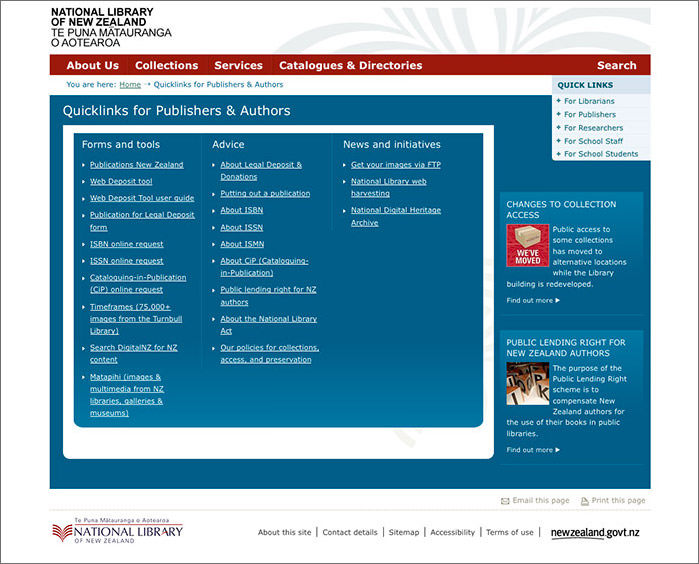Select For Librarians quick link

point(589,101)
